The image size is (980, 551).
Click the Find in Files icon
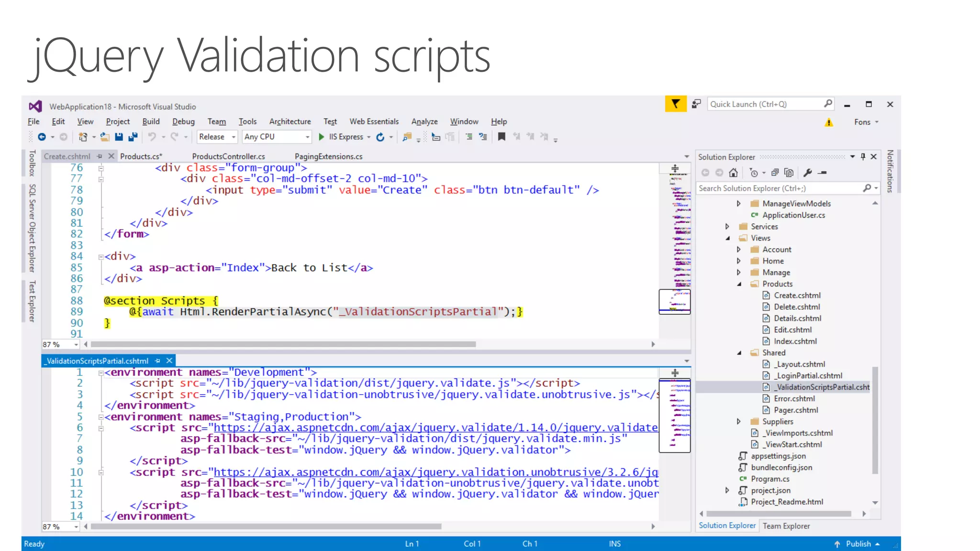(407, 137)
